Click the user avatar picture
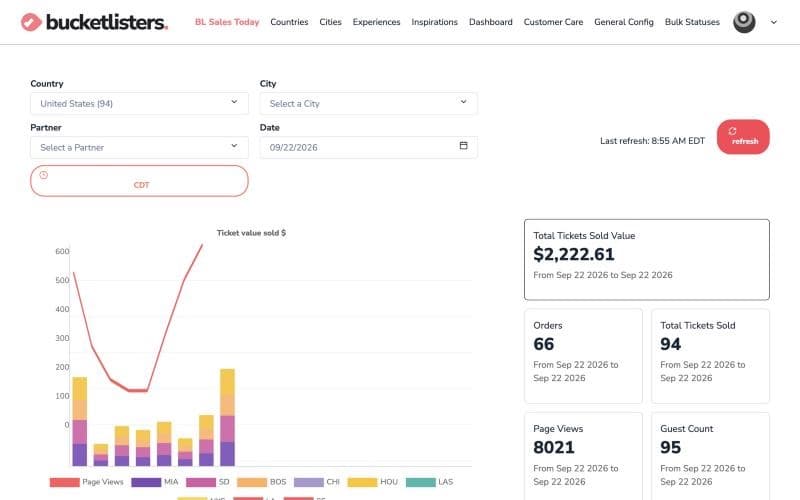 [x=744, y=22]
